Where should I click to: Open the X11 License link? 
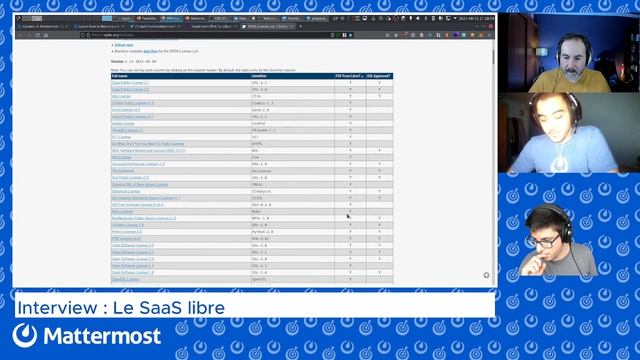pos(122,137)
